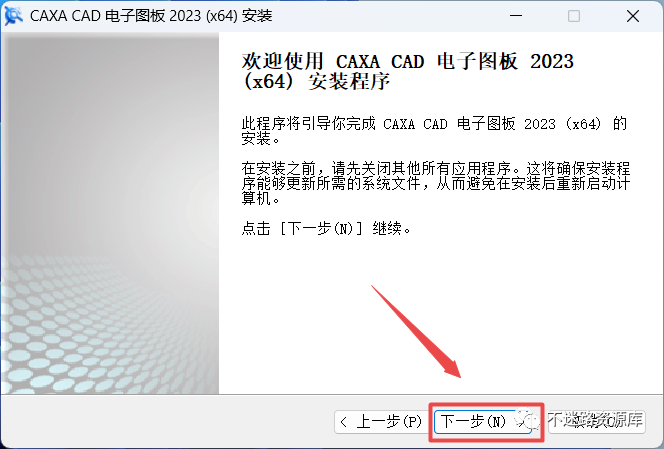Click the gray gradient side banner image
The image size is (664, 449).
pyautogui.click(x=110, y=213)
